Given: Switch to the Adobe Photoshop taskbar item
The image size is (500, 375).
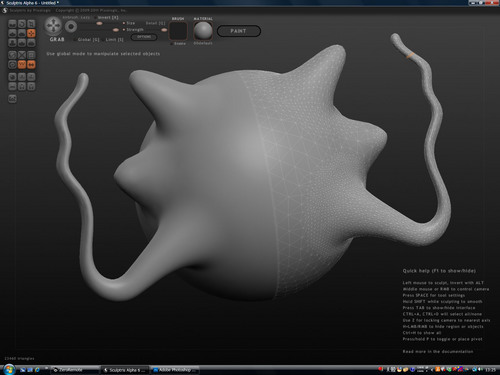Looking at the screenshot, I should point(174,370).
